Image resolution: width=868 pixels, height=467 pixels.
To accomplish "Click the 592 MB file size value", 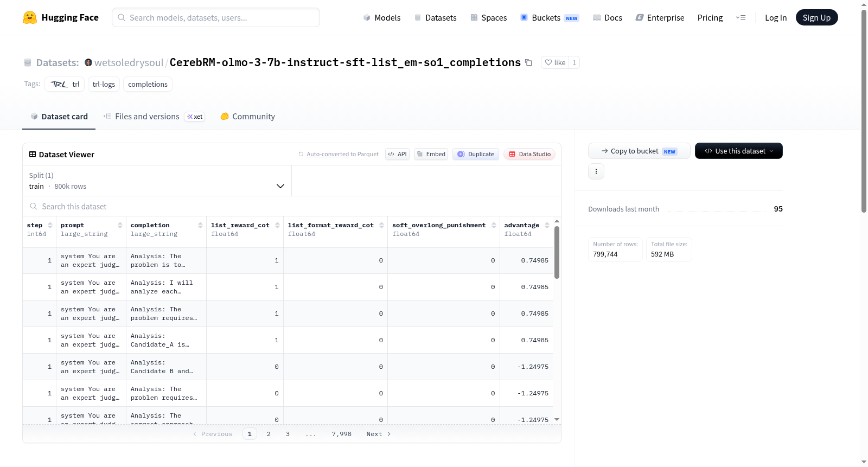I will (x=662, y=254).
